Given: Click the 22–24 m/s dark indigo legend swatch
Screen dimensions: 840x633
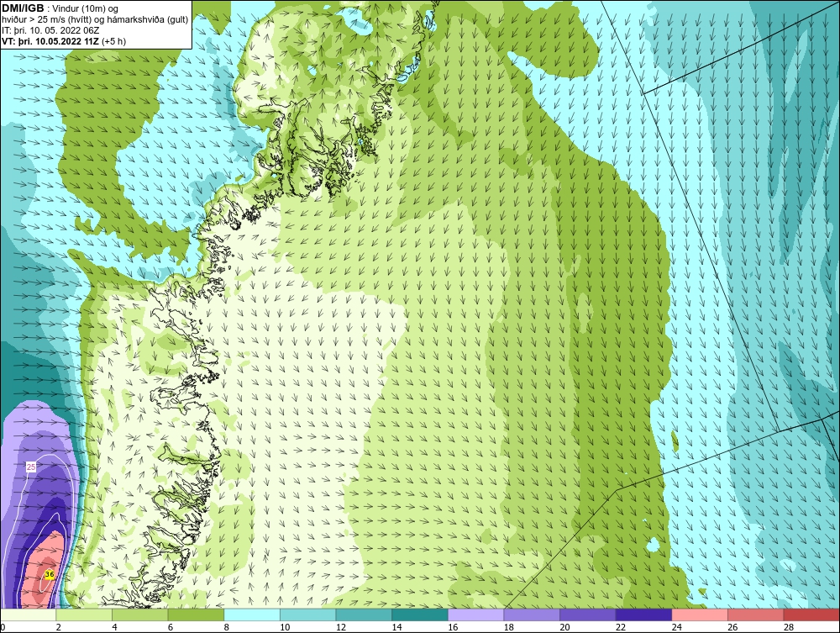Looking at the screenshot, I should [644, 615].
